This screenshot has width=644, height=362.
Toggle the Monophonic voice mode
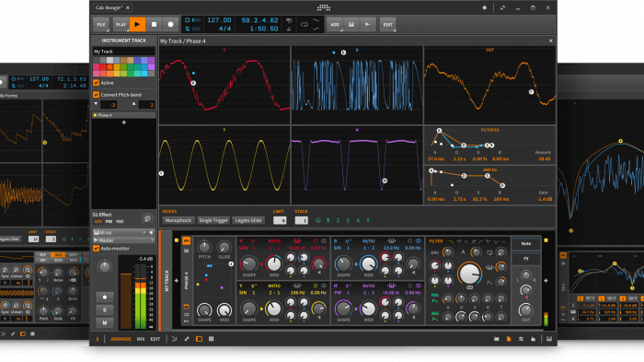coord(178,220)
